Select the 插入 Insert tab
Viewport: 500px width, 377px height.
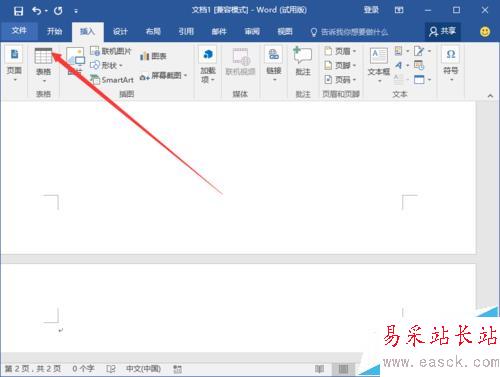pos(88,32)
